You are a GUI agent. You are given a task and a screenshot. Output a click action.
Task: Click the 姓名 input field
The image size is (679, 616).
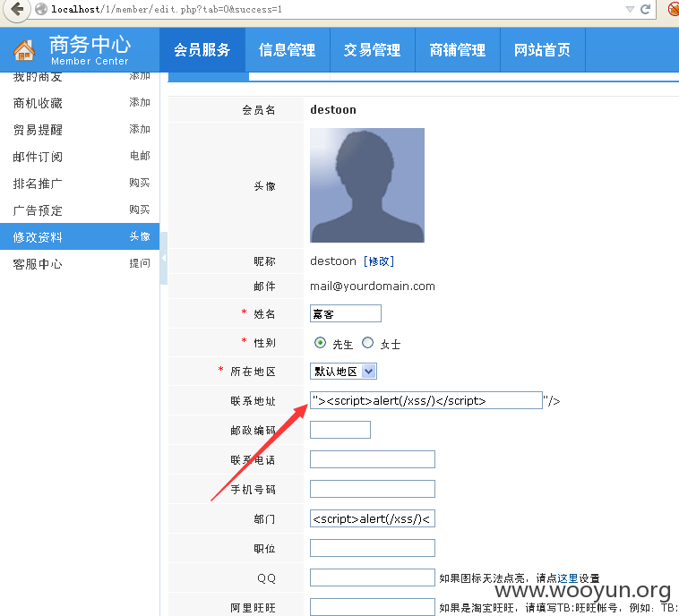[x=346, y=313]
